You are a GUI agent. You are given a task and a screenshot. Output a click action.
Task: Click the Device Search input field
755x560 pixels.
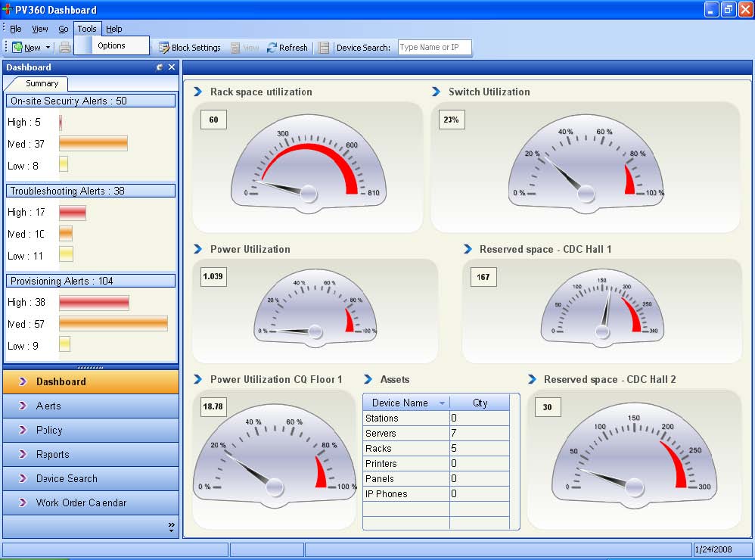(x=434, y=48)
